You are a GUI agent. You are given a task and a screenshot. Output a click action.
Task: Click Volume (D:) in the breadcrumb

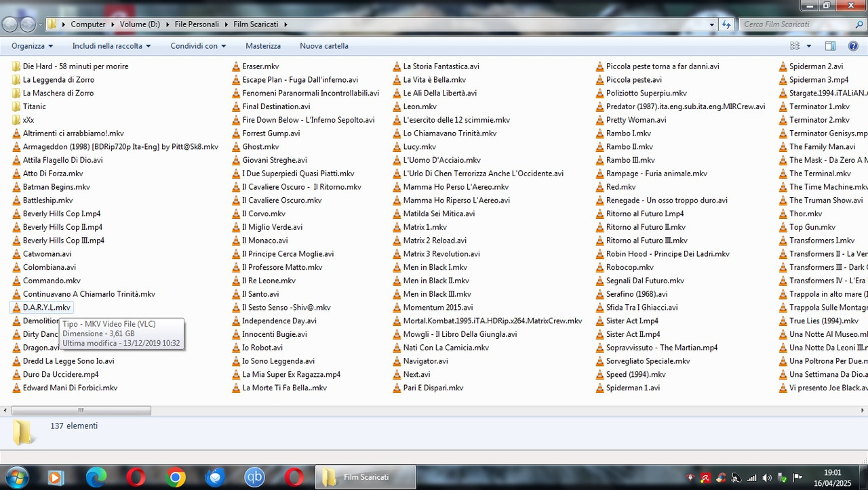tap(140, 24)
